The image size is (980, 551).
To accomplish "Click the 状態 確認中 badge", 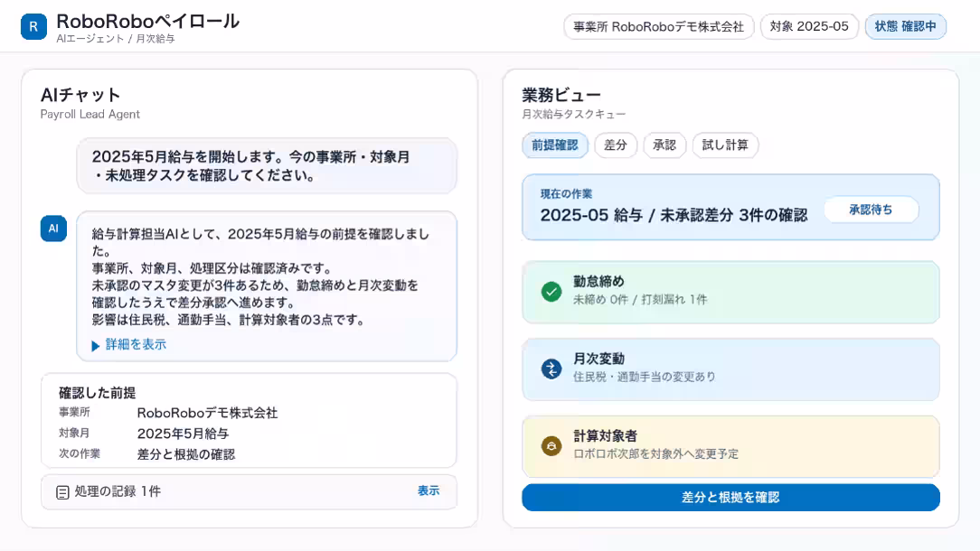I will [x=906, y=27].
